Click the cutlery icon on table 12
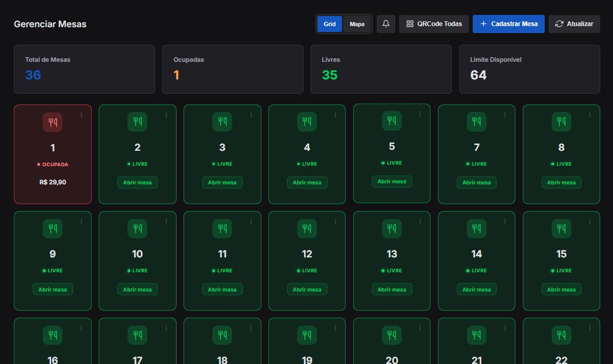This screenshot has width=613, height=364. (x=307, y=229)
